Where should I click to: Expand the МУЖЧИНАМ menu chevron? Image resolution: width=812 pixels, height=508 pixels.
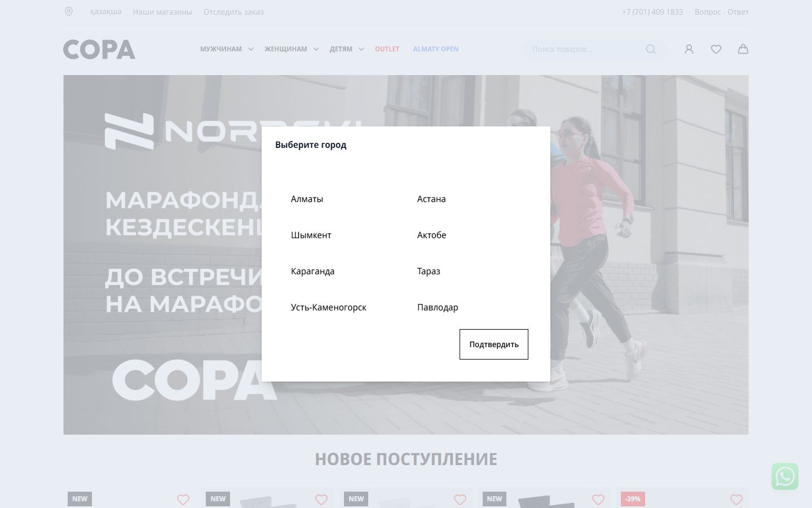coord(251,49)
